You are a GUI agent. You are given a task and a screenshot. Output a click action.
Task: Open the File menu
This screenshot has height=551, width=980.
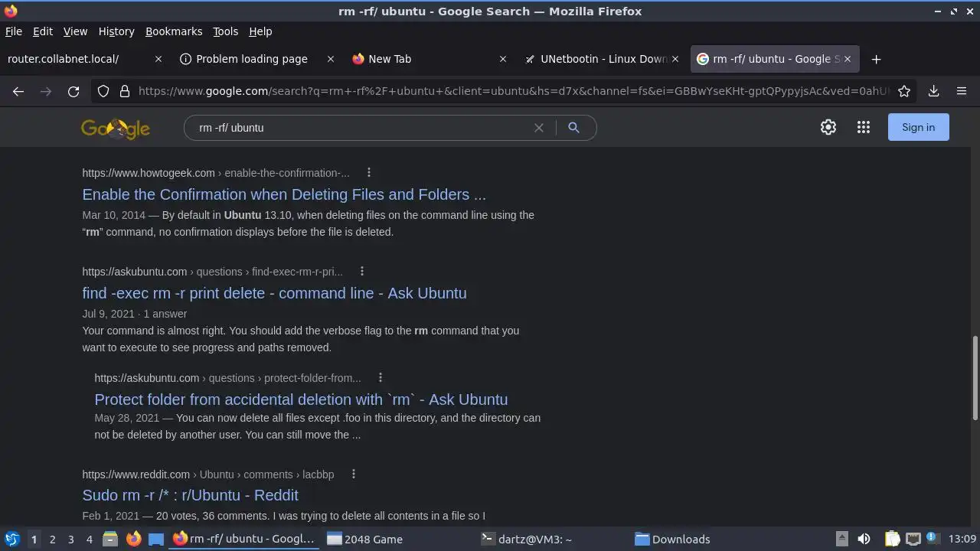(x=14, y=31)
